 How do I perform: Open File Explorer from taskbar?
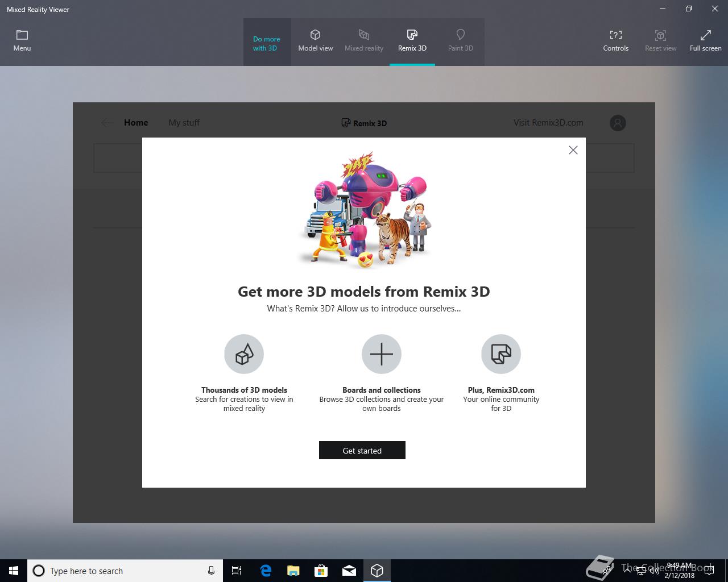pyautogui.click(x=293, y=571)
